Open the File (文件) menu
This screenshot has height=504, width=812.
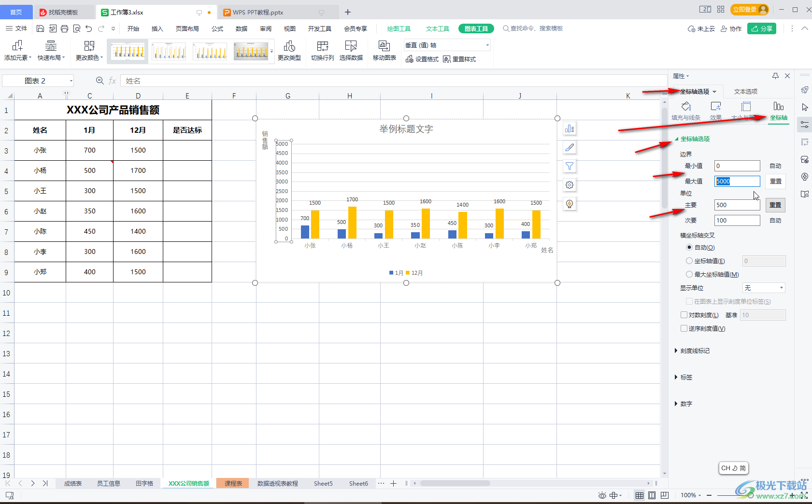coord(16,28)
